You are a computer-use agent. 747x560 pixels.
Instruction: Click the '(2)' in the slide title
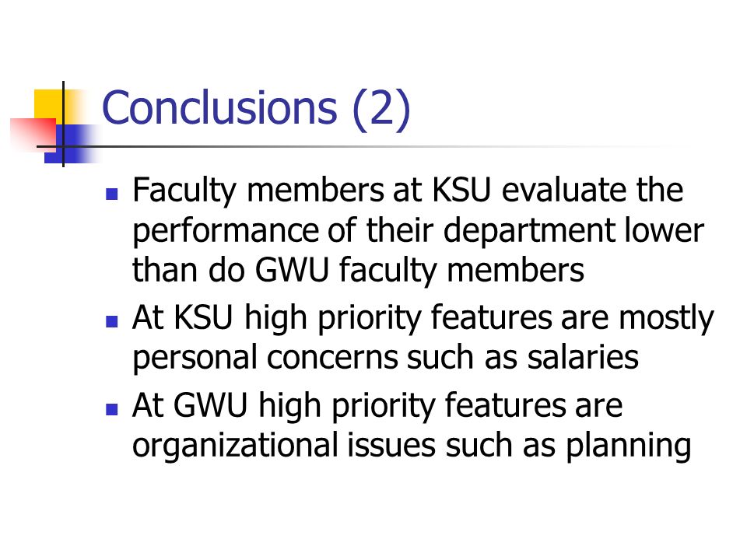tap(381, 109)
